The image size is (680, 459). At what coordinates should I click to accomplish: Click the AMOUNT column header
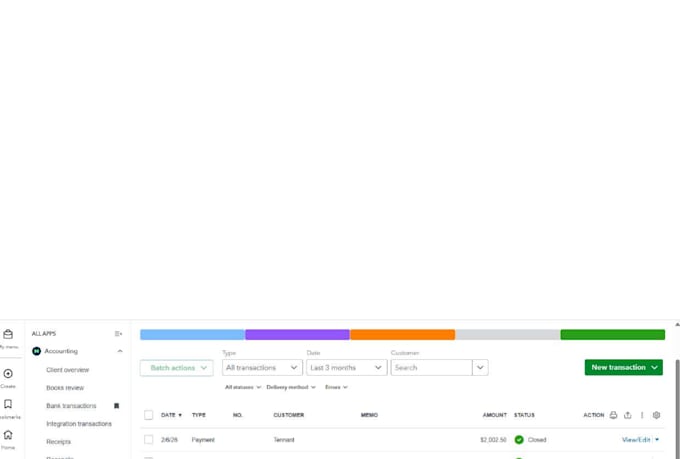coord(494,415)
